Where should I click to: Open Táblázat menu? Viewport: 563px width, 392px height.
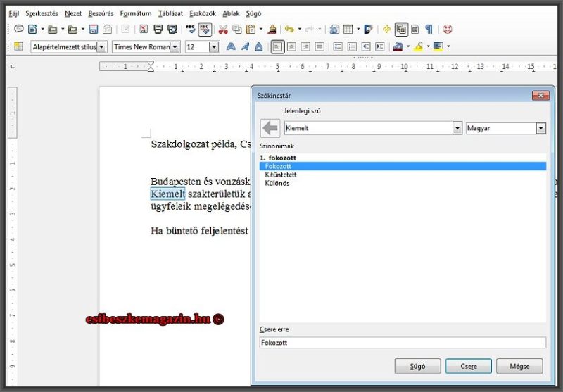pyautogui.click(x=170, y=13)
